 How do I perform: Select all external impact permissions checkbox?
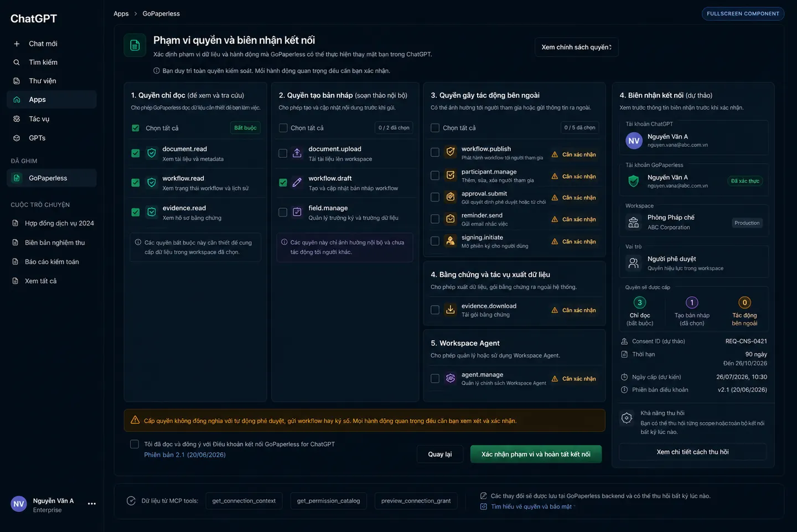click(435, 128)
